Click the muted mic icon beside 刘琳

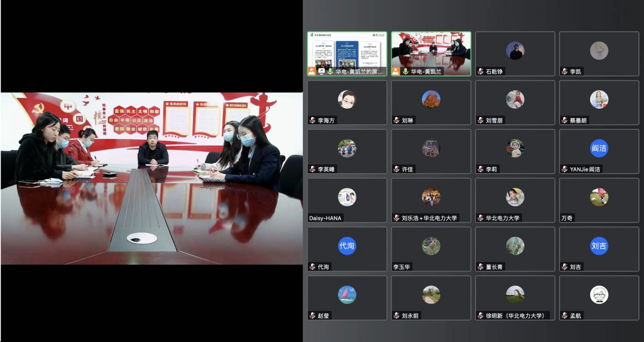click(397, 120)
